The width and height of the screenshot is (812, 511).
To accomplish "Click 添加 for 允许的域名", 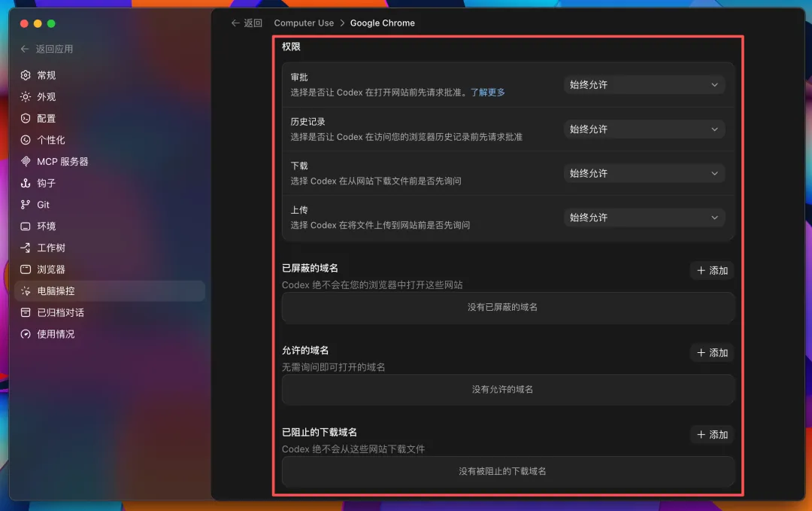I will tap(712, 353).
